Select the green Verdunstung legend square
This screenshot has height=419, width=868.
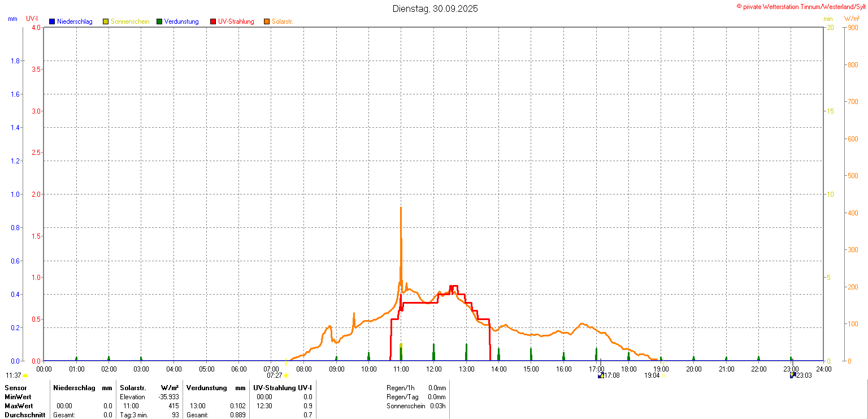pyautogui.click(x=159, y=21)
